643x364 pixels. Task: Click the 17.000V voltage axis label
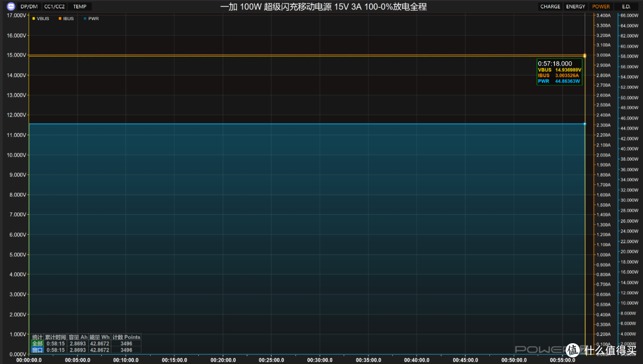pyautogui.click(x=17, y=15)
